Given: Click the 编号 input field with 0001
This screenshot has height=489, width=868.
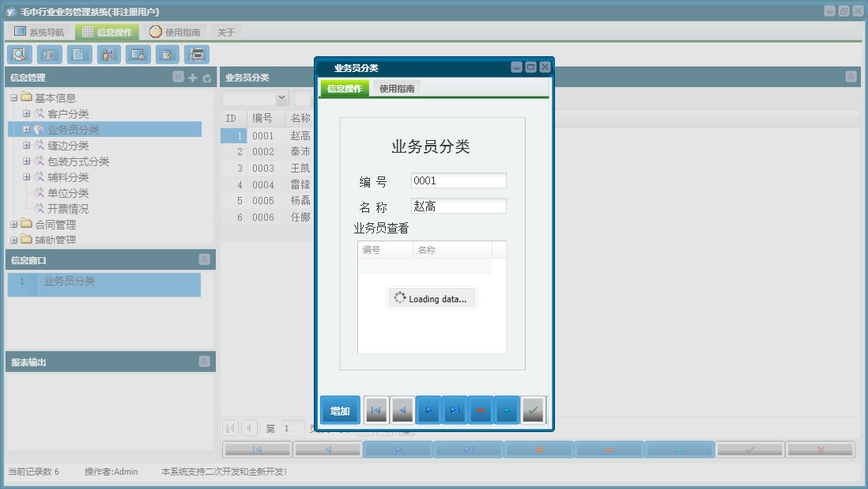Looking at the screenshot, I should pyautogui.click(x=459, y=180).
